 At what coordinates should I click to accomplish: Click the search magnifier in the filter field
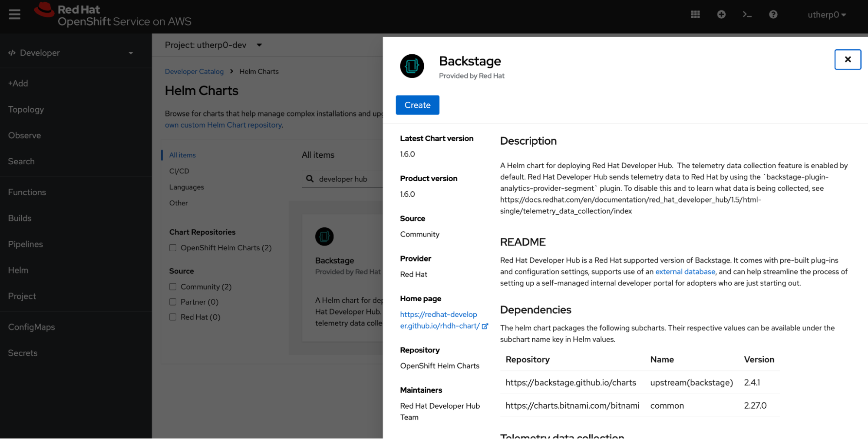[310, 179]
